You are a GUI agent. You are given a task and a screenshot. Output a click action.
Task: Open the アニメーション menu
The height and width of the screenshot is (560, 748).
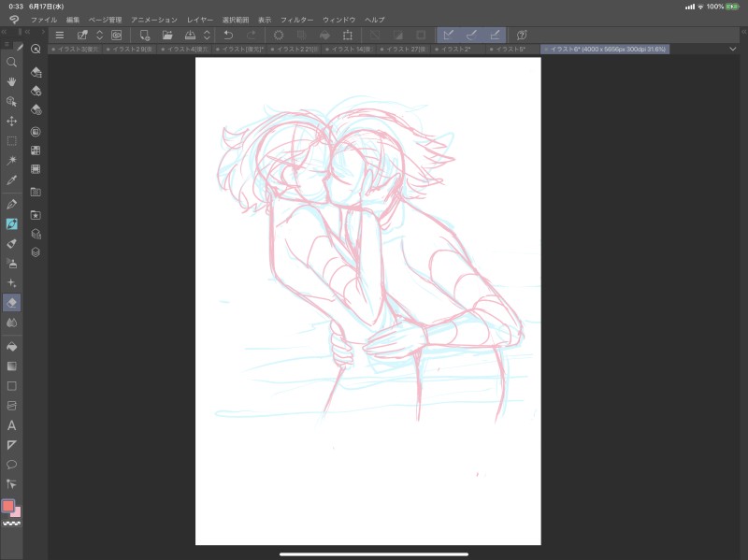154,20
